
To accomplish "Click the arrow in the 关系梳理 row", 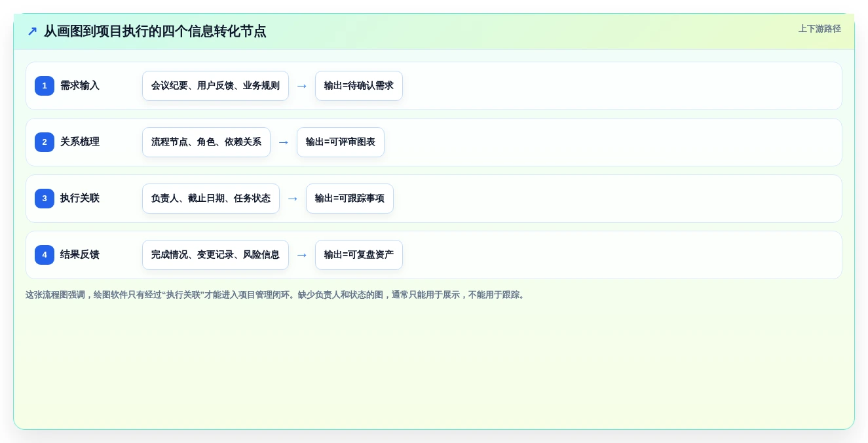I will tap(284, 142).
